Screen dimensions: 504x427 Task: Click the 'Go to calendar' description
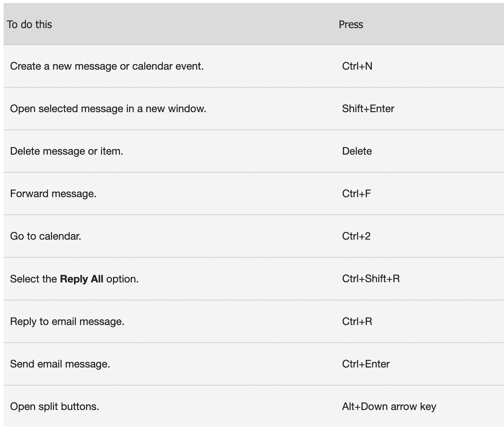[46, 236]
